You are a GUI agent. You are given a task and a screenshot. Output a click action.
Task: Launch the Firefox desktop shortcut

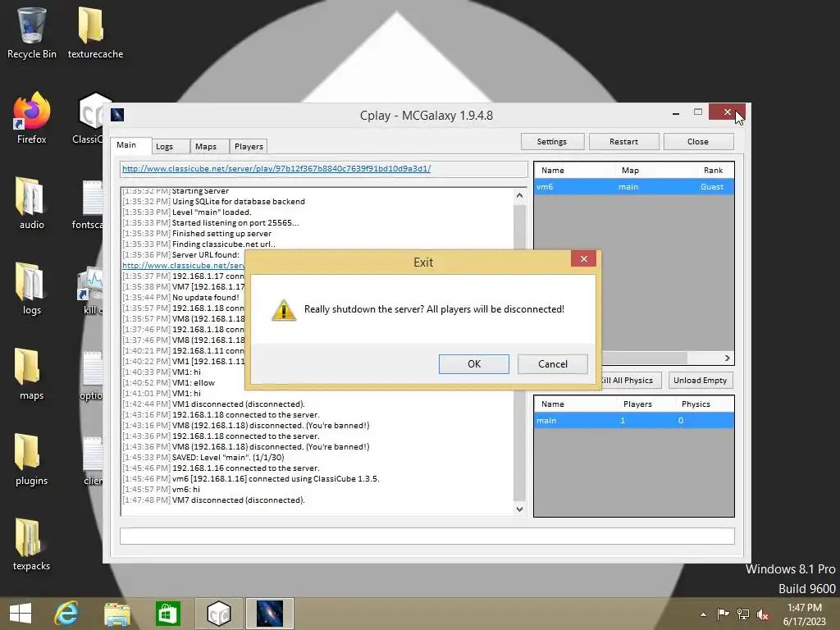(32, 118)
